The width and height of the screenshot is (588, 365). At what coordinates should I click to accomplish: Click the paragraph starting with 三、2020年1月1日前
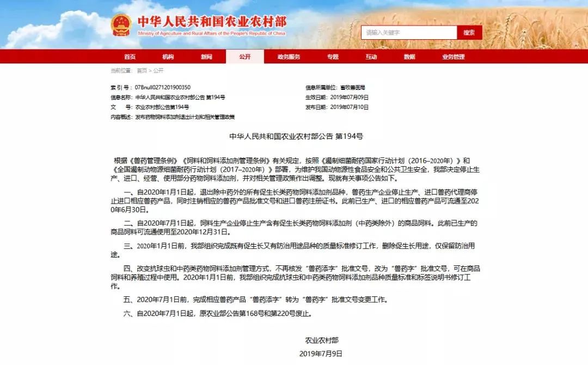tap(293, 250)
